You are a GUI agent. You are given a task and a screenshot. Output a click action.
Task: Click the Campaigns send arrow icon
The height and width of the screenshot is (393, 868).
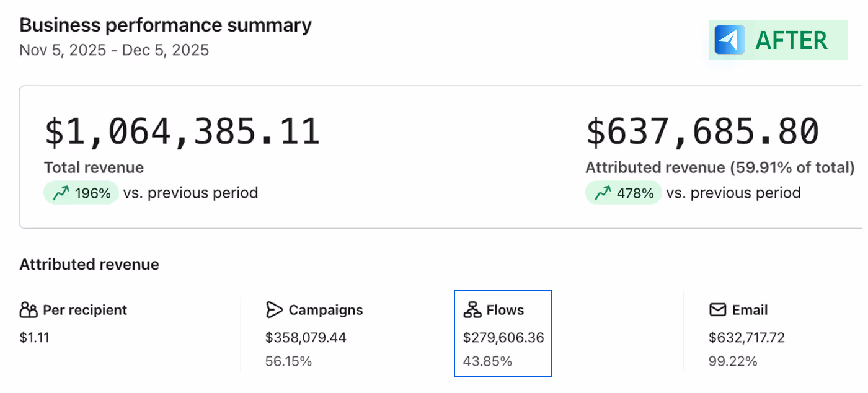pyautogui.click(x=273, y=310)
